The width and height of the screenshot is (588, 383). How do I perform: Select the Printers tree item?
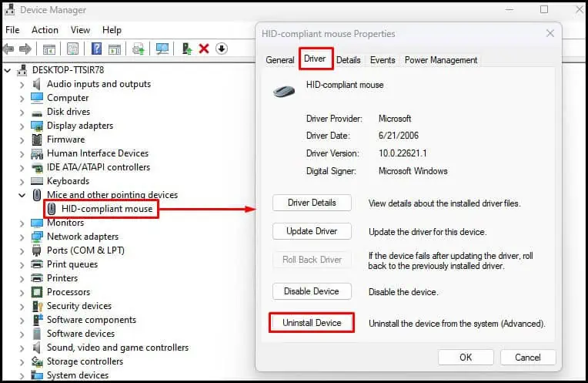coord(62,278)
